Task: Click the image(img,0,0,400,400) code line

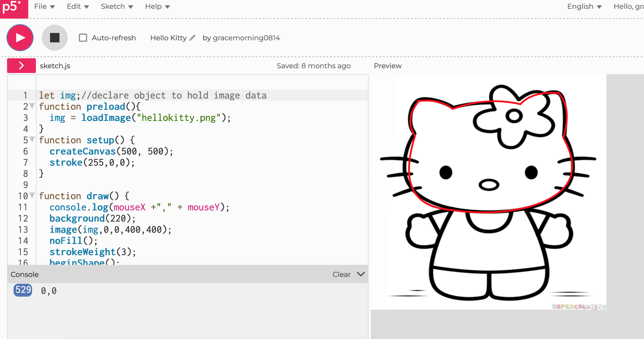Action: pyautogui.click(x=110, y=230)
